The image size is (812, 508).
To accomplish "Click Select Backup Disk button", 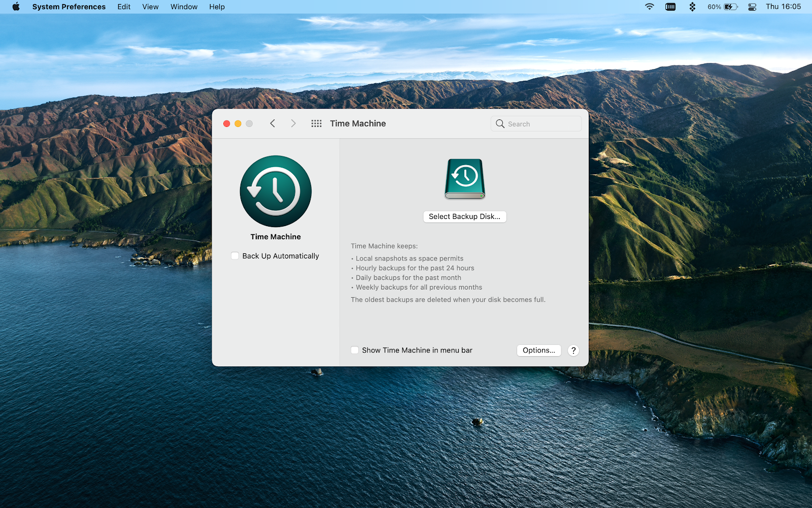I will pos(464,216).
